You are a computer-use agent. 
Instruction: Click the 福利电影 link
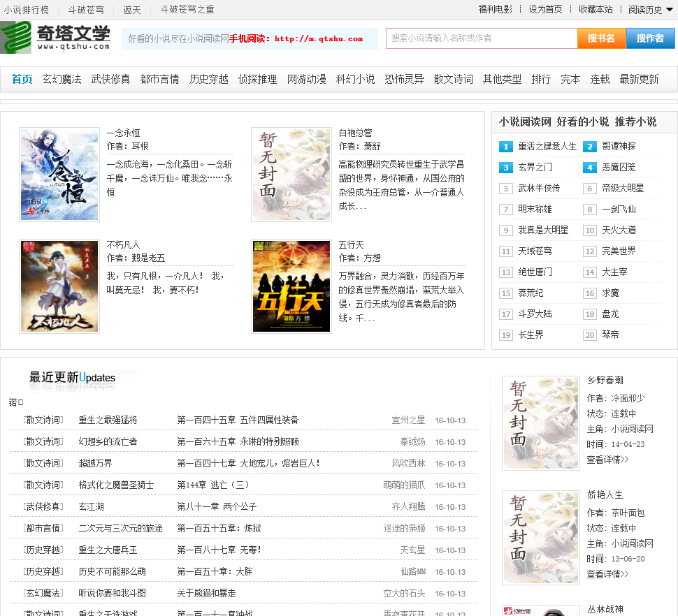point(495,9)
